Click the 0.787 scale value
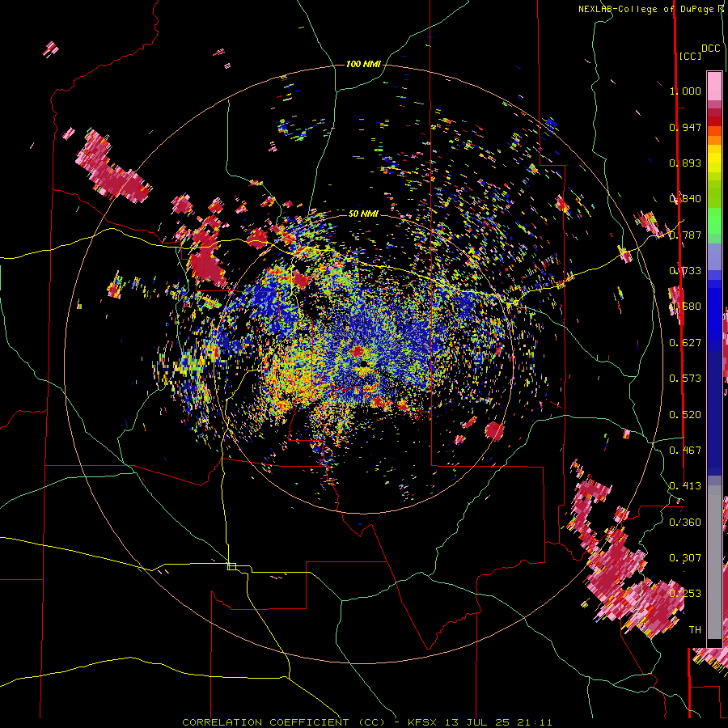The image size is (728, 728). coord(685,235)
